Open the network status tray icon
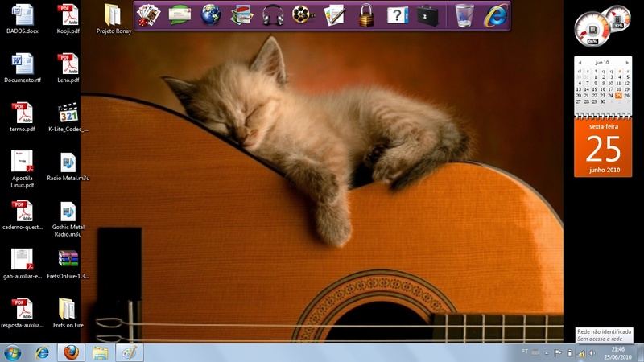This screenshot has height=362, width=644. 581,353
